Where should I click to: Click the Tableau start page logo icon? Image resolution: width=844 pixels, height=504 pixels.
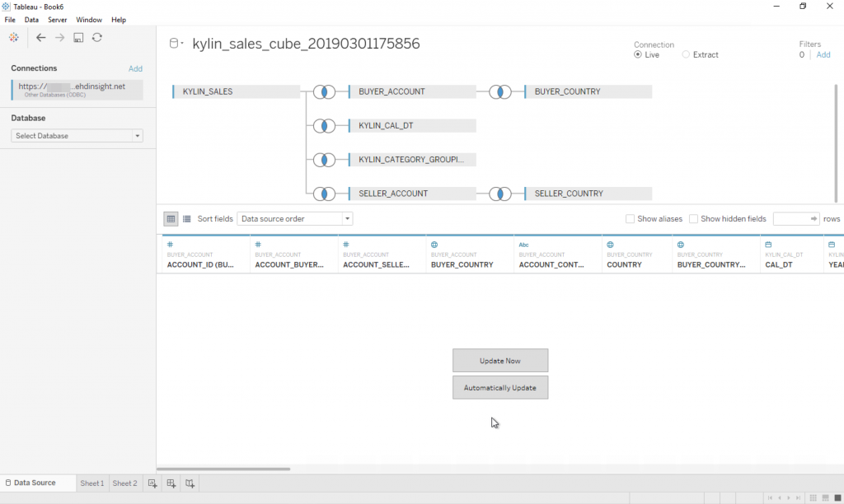point(14,38)
